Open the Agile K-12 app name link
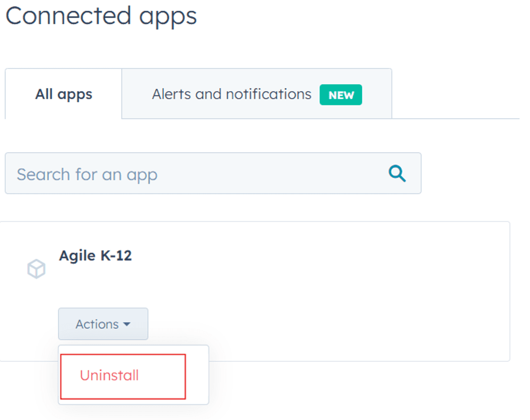 coord(95,255)
